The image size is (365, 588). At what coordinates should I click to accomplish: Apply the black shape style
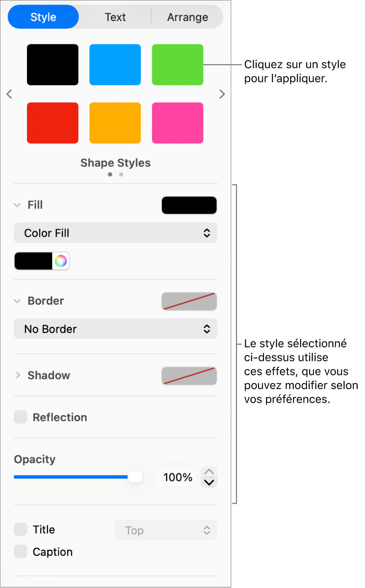[x=52, y=64]
